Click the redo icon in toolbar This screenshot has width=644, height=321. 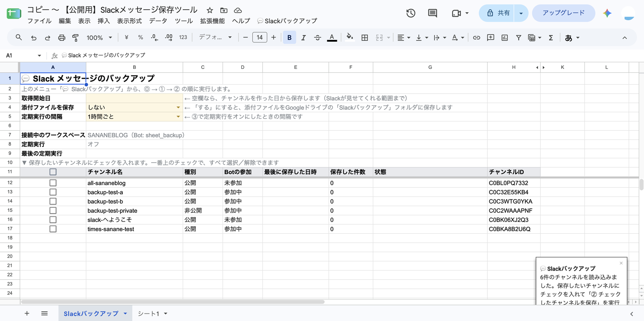coord(47,38)
